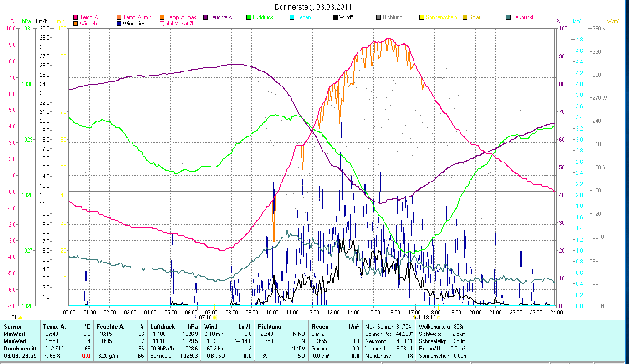629x364 pixels.
Task: Click the sunrise marker at 07:10
Action: [x=215, y=317]
